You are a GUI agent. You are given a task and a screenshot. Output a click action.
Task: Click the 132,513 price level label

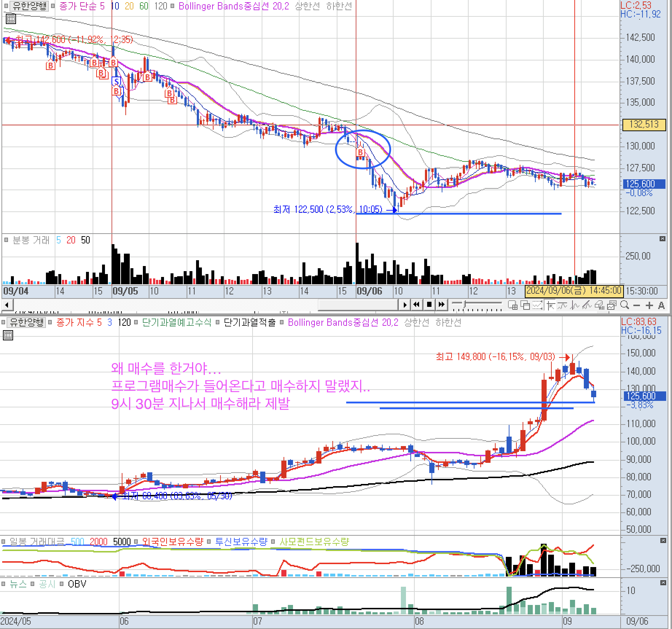coord(644,125)
